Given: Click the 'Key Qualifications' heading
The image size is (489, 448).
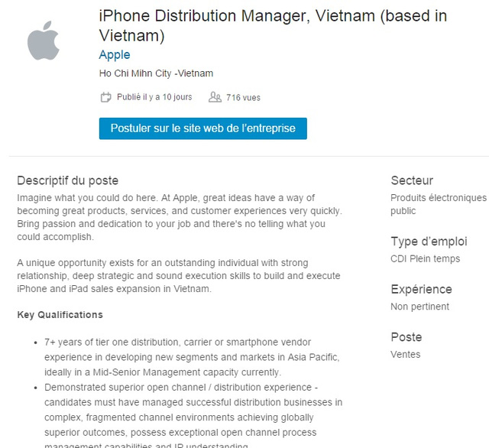Looking at the screenshot, I should click(60, 314).
